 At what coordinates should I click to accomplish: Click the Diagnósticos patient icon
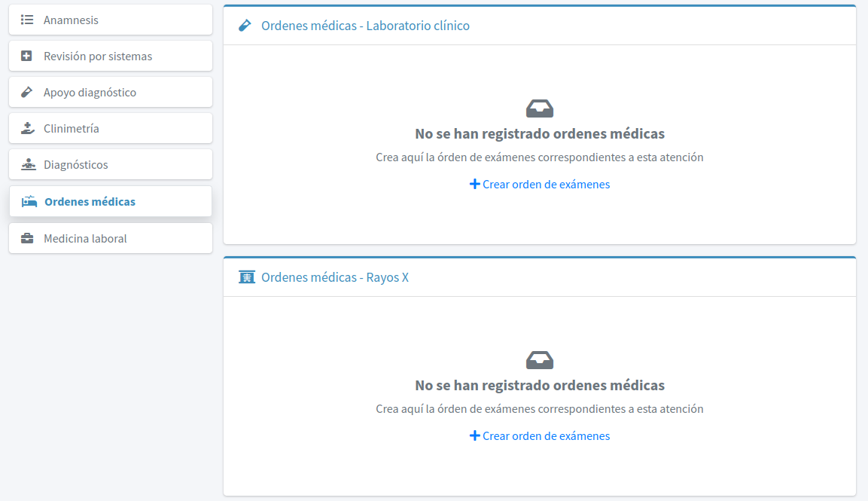[x=28, y=165]
